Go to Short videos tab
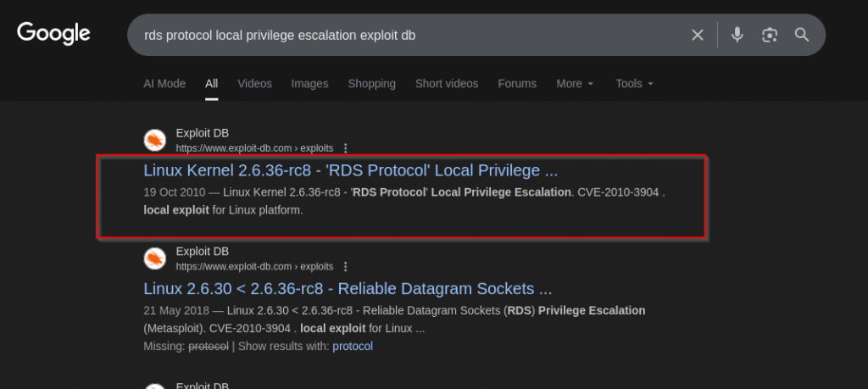This screenshot has height=389, width=868. point(446,84)
